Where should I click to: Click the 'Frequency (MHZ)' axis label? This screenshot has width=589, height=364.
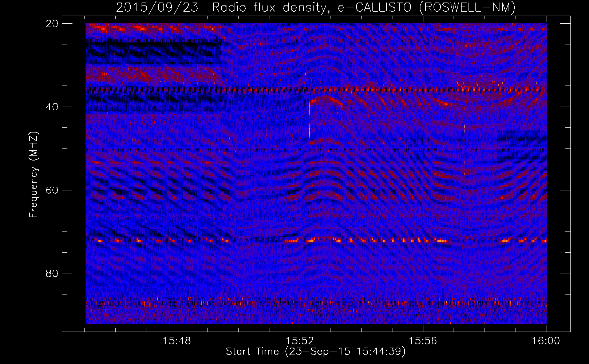[33, 175]
